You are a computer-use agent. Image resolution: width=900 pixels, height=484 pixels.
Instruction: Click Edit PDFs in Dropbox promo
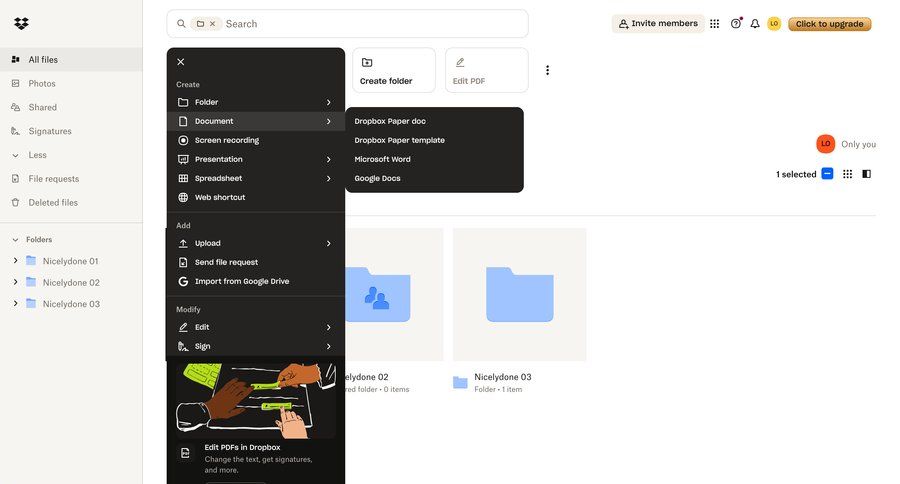point(242,447)
